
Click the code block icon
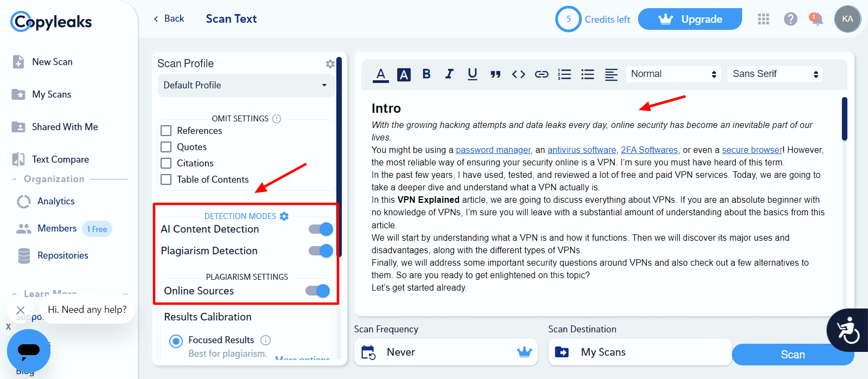point(519,74)
